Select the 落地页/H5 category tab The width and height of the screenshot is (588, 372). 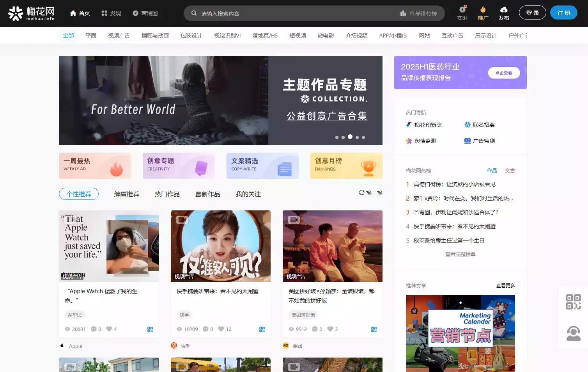pyautogui.click(x=265, y=36)
